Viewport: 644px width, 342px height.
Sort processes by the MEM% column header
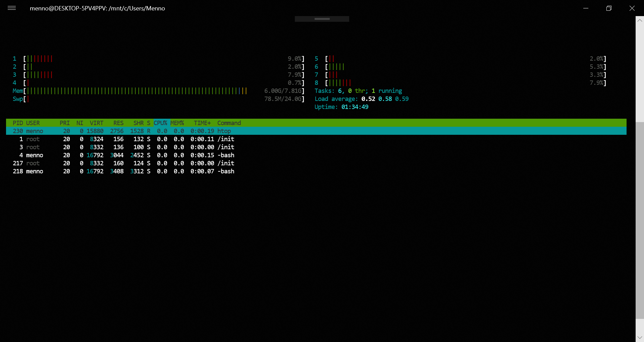click(177, 123)
